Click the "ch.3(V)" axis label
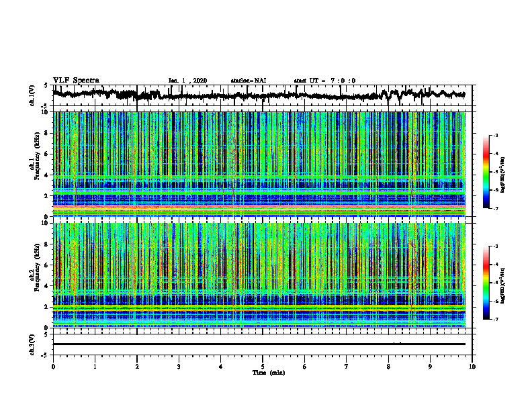The image size is (532, 411). 32,345
